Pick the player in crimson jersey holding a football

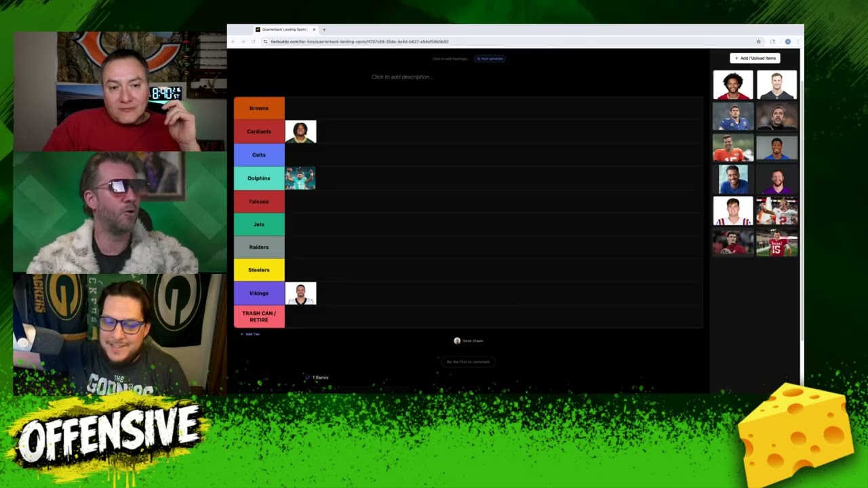[x=733, y=243]
